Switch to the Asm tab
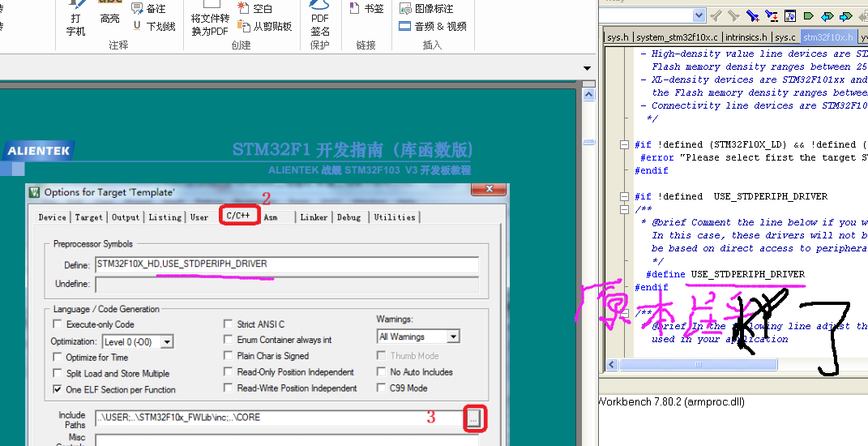 (271, 217)
